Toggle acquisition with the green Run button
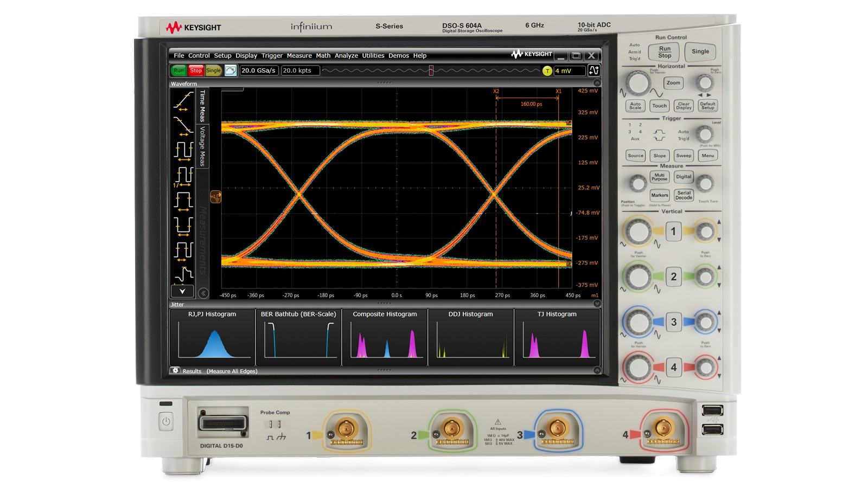The image size is (868, 488). click(x=180, y=70)
